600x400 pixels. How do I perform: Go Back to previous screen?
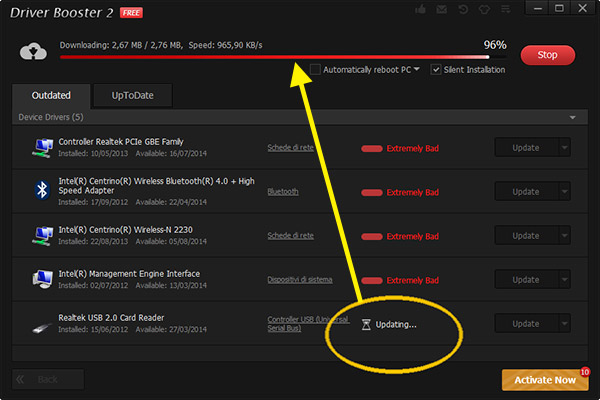48,379
